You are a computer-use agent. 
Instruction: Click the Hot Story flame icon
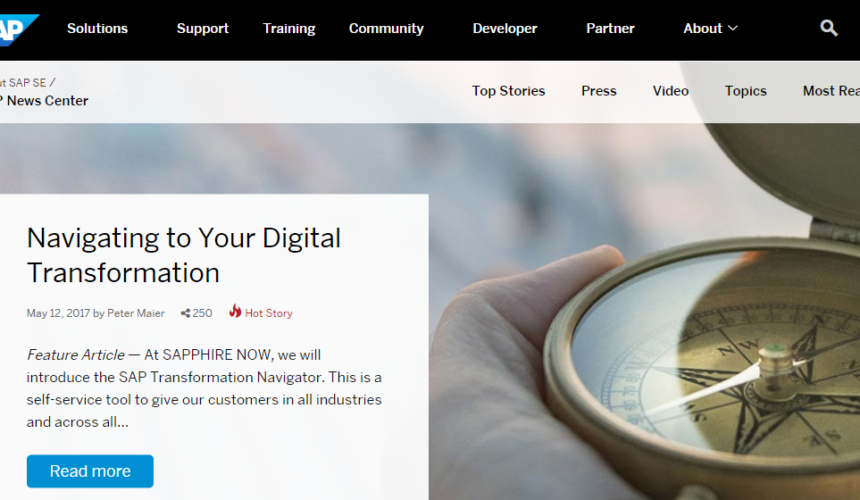point(235,311)
